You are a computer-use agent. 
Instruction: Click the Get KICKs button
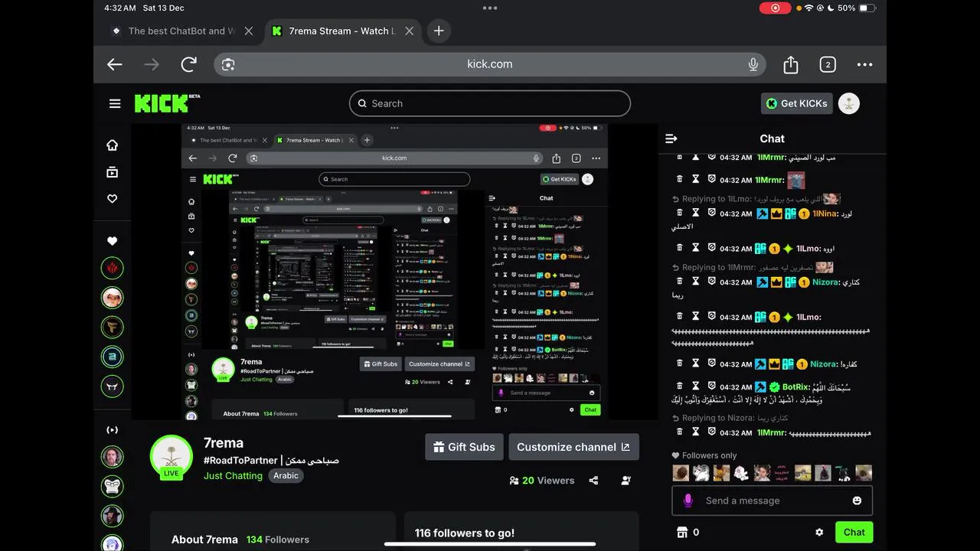click(796, 103)
